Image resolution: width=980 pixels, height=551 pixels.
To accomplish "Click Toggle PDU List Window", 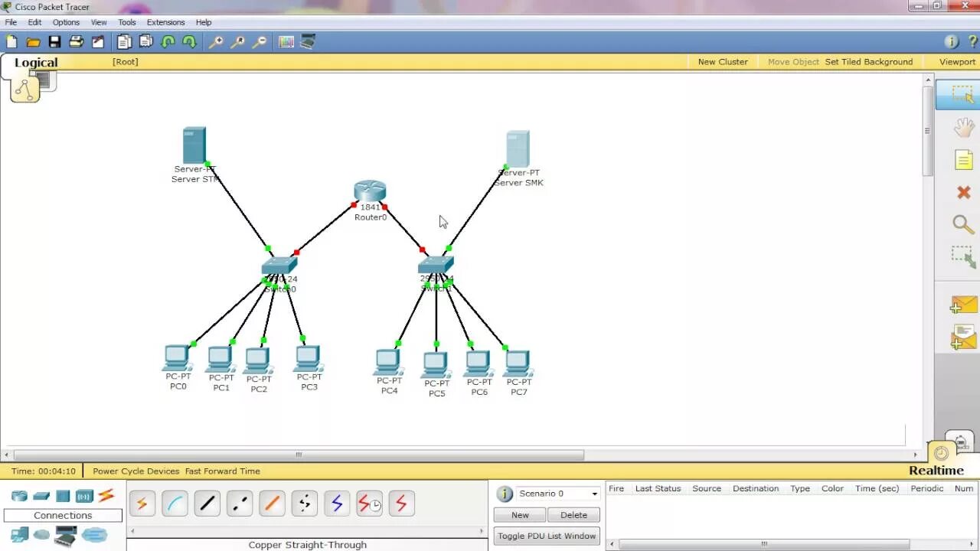I will [547, 536].
